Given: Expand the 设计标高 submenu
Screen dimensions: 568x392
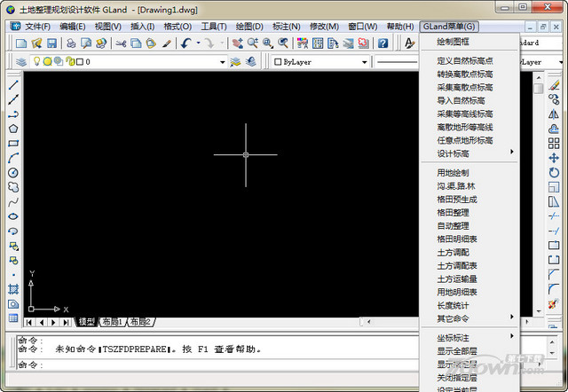Looking at the screenshot, I should (x=469, y=153).
